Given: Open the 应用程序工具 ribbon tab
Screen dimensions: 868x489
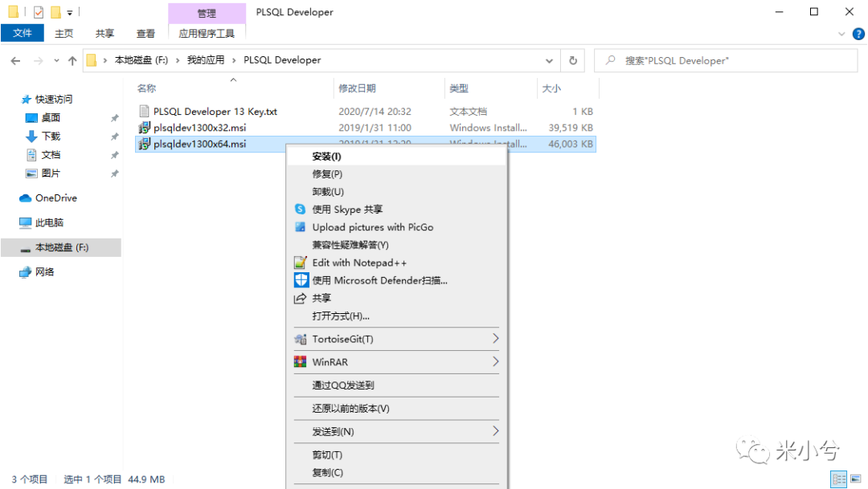Looking at the screenshot, I should 207,34.
